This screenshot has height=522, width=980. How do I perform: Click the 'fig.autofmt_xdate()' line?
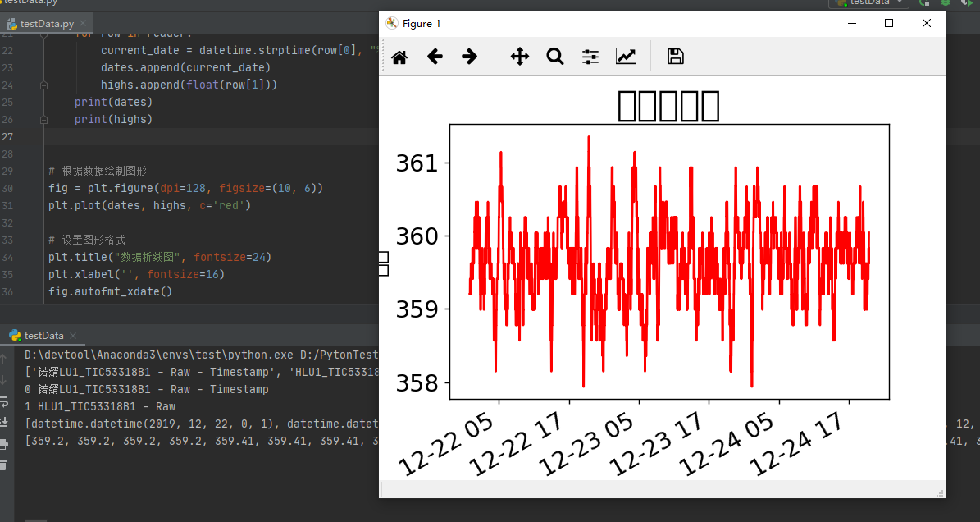click(110, 291)
